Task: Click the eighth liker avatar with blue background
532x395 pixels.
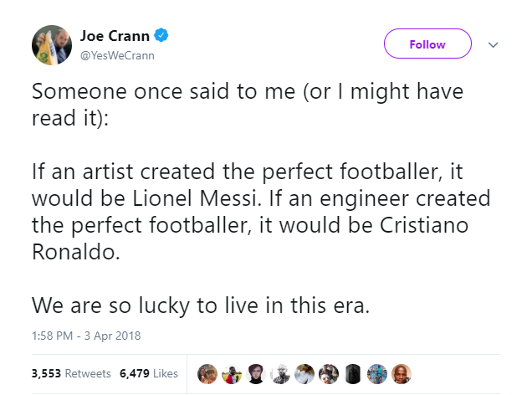Action: [378, 372]
